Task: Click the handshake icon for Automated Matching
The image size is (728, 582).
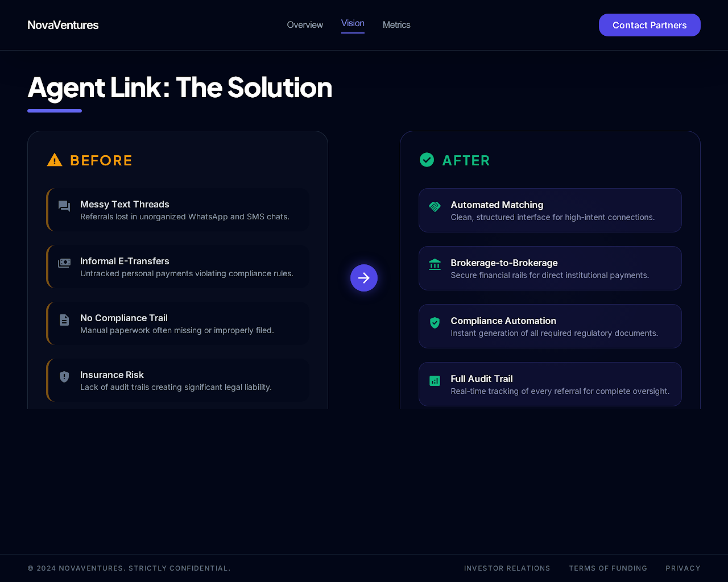Action: tap(435, 206)
